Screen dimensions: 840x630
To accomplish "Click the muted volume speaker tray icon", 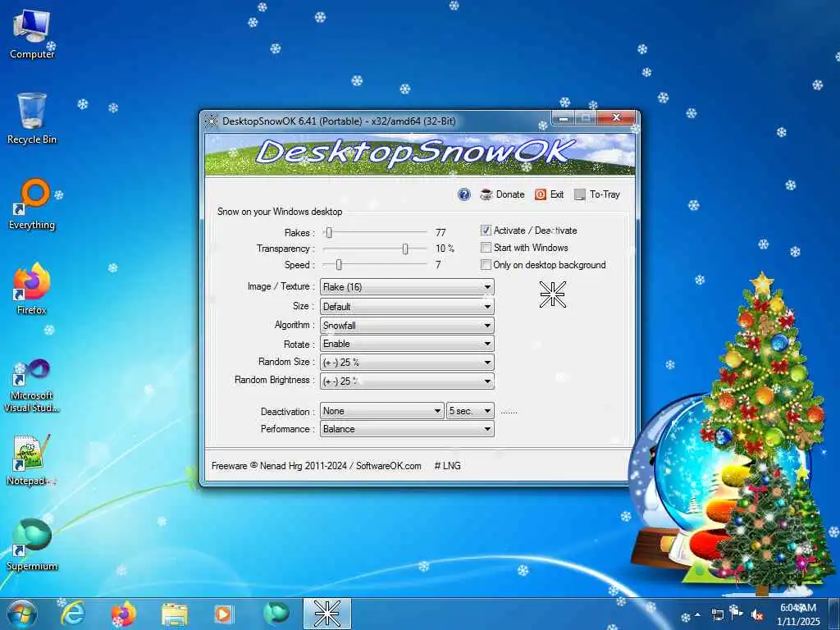I will pos(757,614).
